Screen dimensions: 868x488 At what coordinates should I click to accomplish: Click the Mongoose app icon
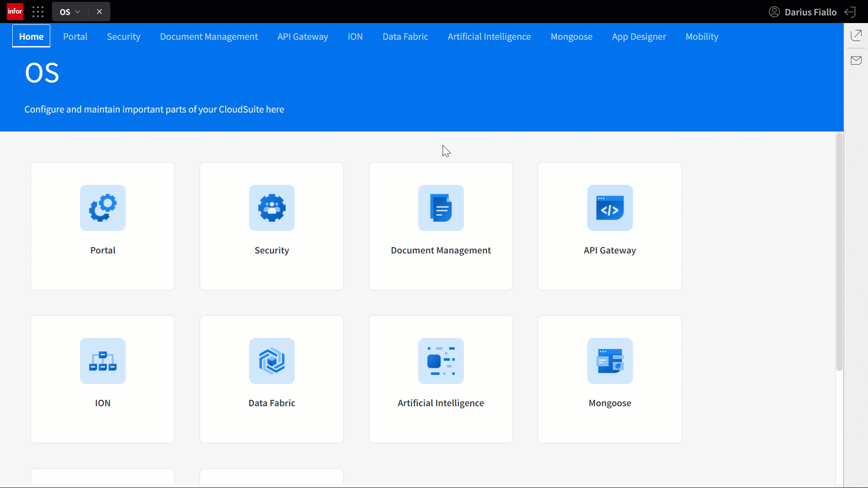[x=610, y=361]
